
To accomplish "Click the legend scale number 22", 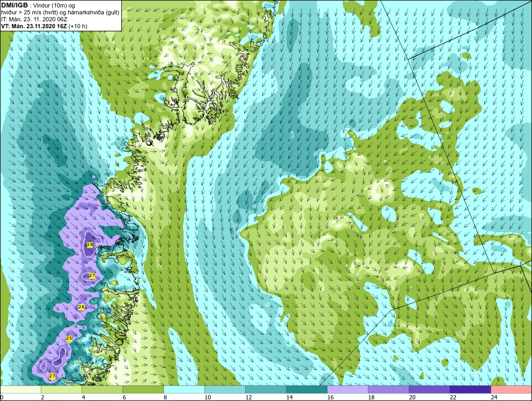I will point(453,397).
